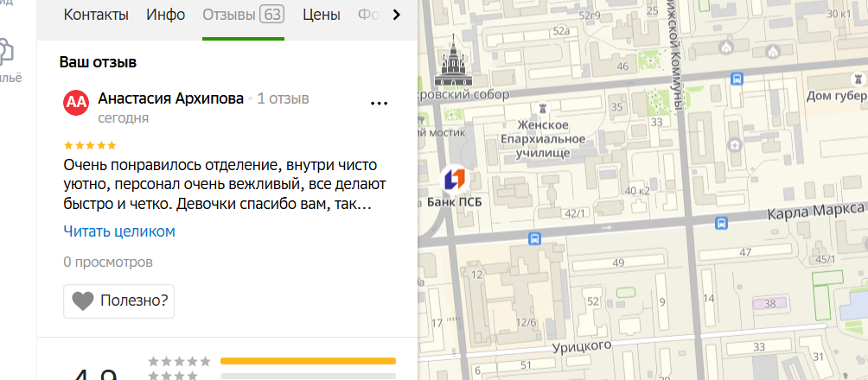This screenshot has width=868, height=380.
Task: Click the Карла Маркса street label
Action: pyautogui.click(x=816, y=212)
